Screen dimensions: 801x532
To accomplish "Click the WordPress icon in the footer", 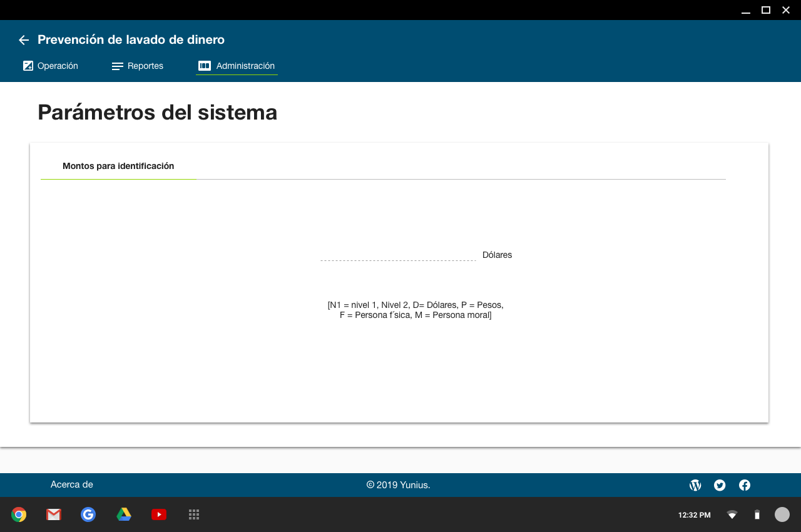I will pos(695,485).
